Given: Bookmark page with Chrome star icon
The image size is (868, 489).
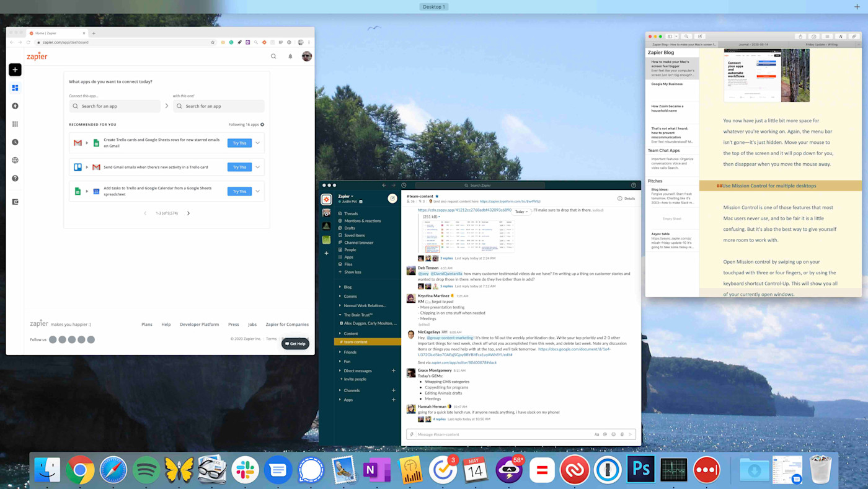Looking at the screenshot, I should 213,42.
